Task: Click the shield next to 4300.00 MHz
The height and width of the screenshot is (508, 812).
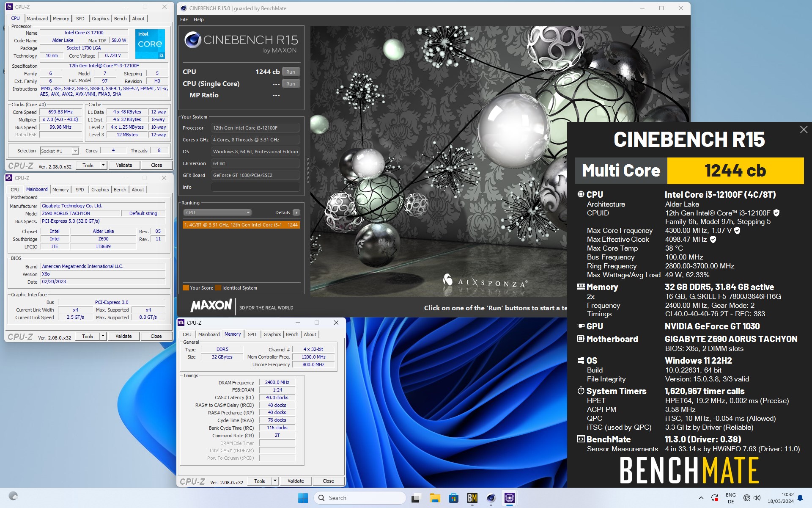Action: (x=737, y=230)
